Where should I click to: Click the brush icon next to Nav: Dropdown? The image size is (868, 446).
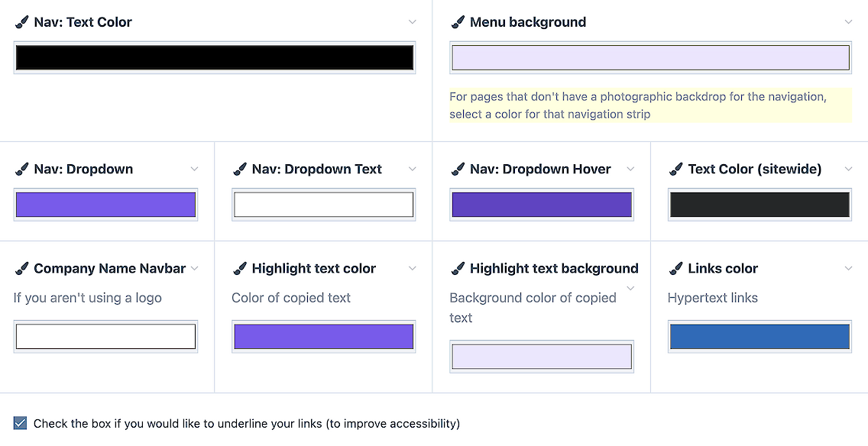click(21, 169)
